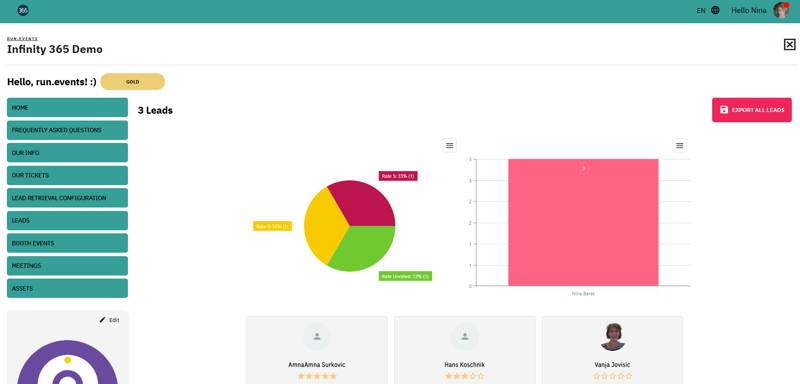Open Nina's profile avatar

click(781, 10)
